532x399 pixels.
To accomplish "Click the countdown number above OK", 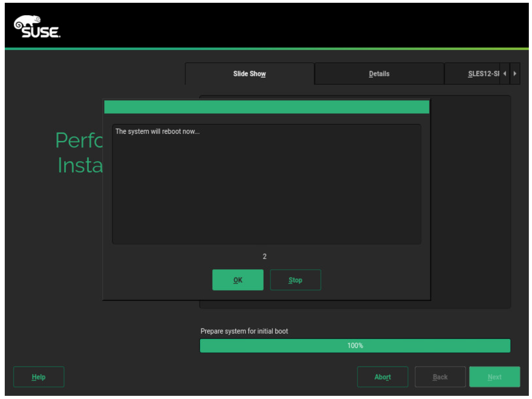I will (x=264, y=257).
